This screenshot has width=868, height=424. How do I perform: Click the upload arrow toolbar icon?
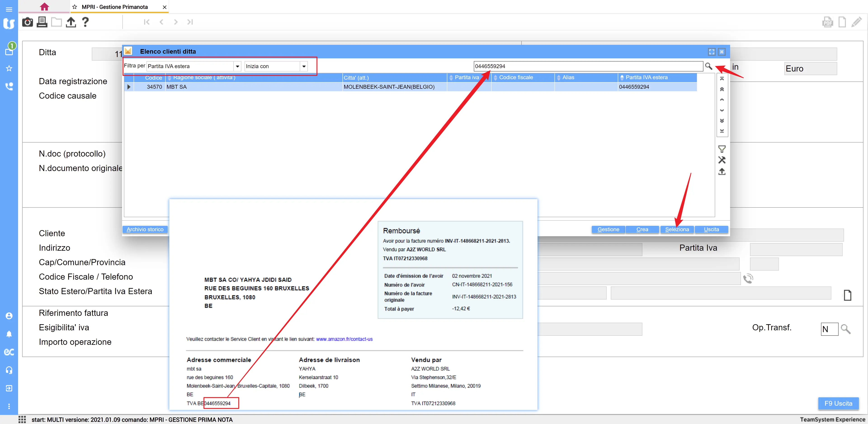coord(71,22)
